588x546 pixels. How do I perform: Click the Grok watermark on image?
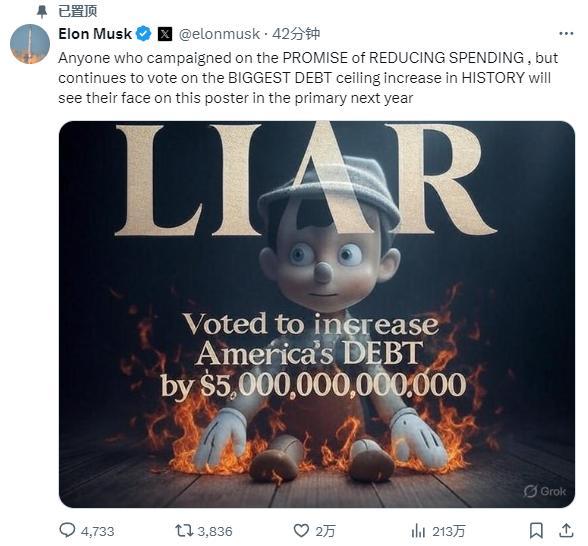[545, 491]
